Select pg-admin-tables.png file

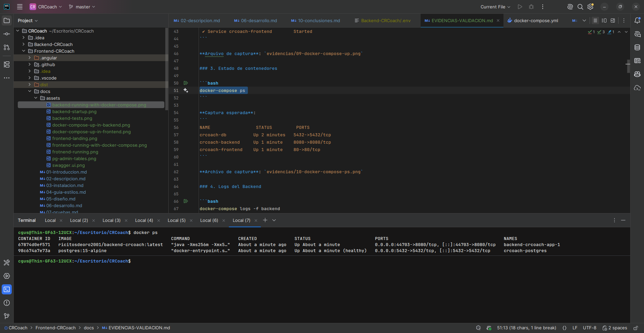(74, 158)
